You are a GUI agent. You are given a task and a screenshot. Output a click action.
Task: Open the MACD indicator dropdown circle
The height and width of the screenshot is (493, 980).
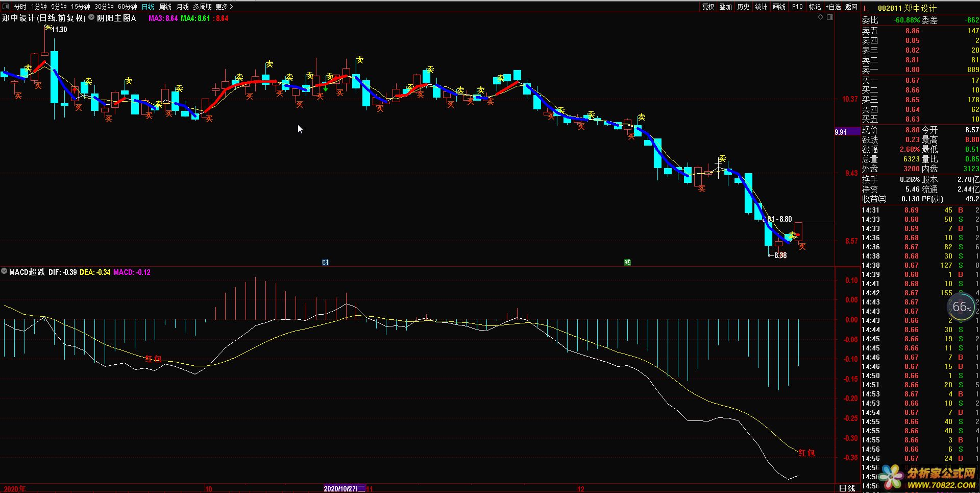pyautogui.click(x=4, y=272)
